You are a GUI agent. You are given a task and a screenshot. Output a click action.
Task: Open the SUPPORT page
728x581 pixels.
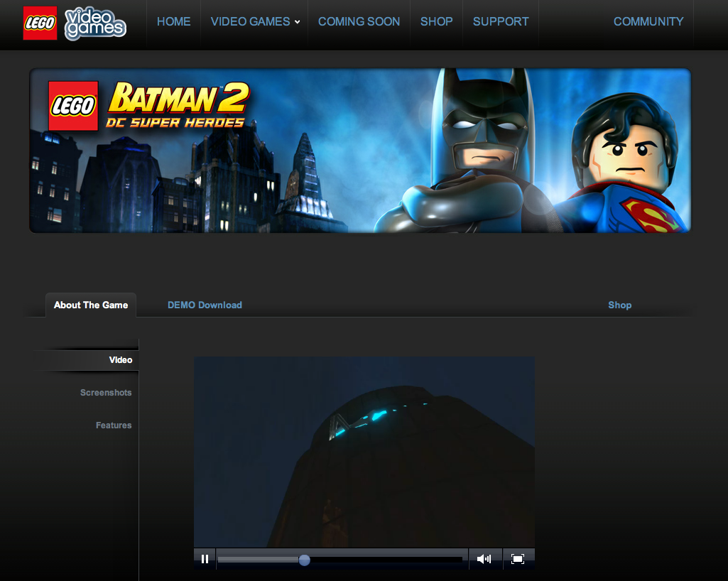[x=501, y=22]
